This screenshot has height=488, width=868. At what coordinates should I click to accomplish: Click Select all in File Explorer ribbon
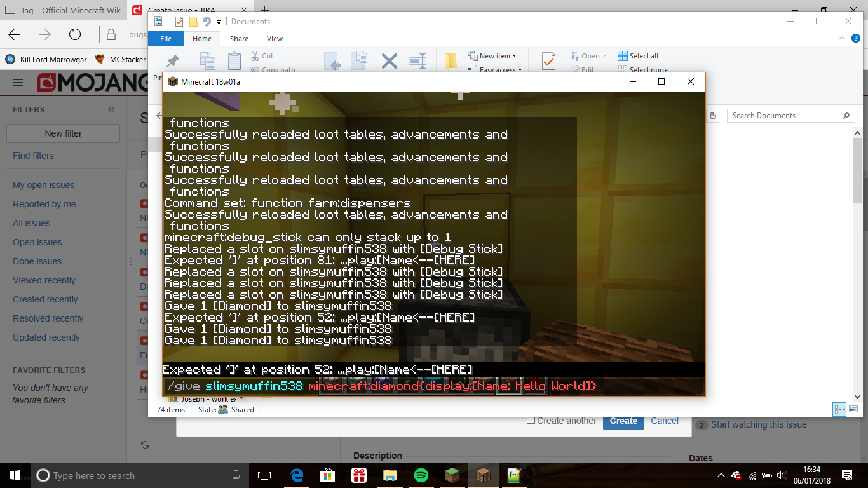638,56
